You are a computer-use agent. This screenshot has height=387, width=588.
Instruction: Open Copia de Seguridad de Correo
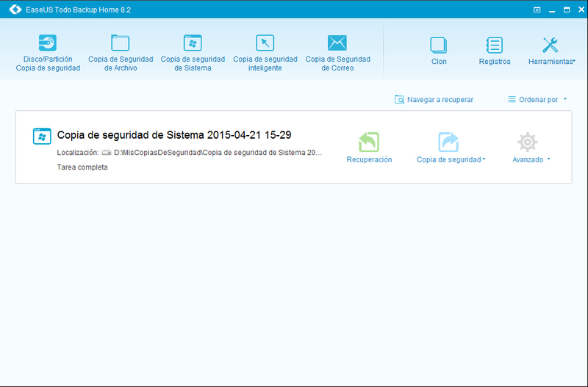tap(337, 53)
